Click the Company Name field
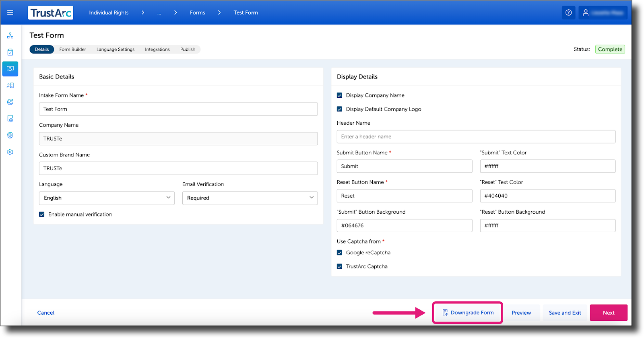 [x=178, y=139]
